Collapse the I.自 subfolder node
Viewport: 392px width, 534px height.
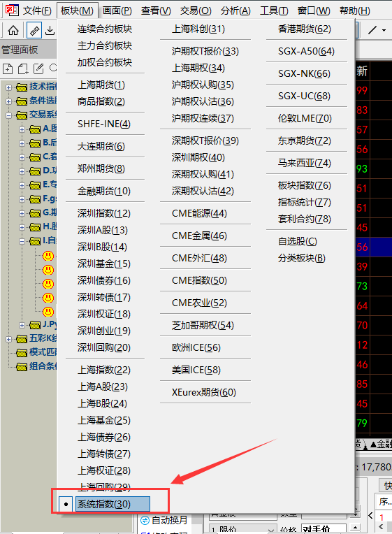pos(22,241)
